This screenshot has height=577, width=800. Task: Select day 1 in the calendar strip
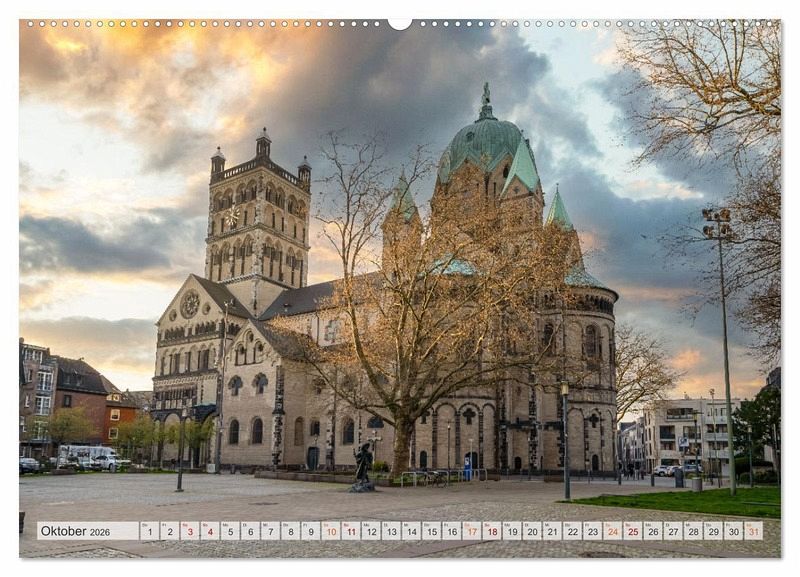[x=149, y=531]
